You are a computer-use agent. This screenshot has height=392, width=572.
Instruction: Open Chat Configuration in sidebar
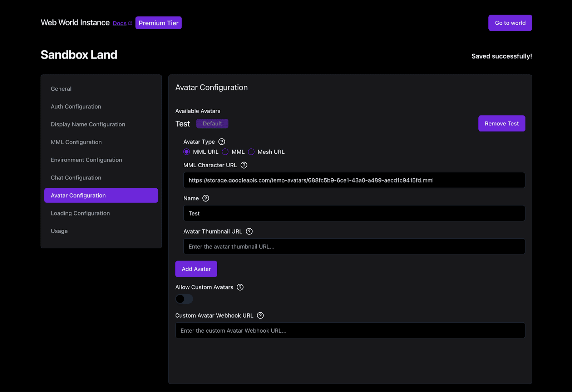76,178
